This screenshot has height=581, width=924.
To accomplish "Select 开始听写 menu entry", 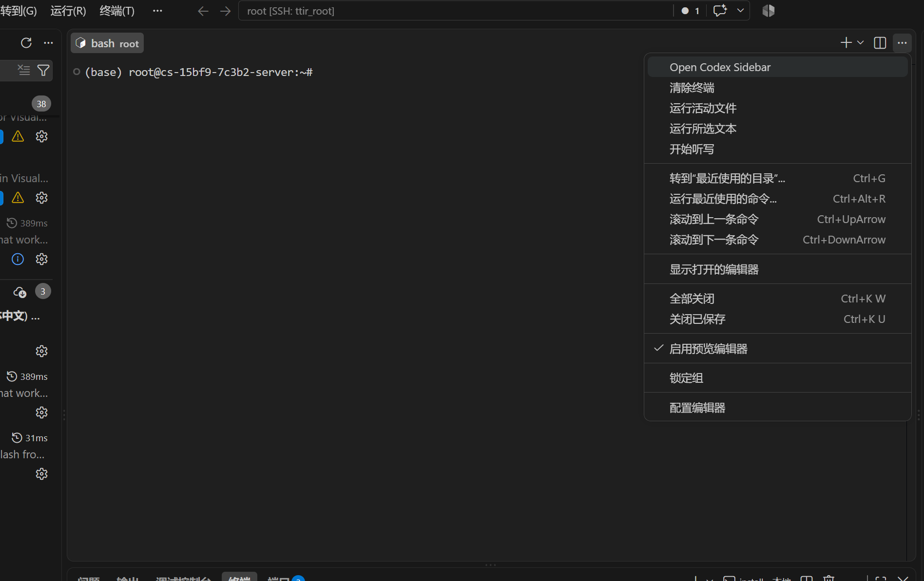I will (777, 149).
